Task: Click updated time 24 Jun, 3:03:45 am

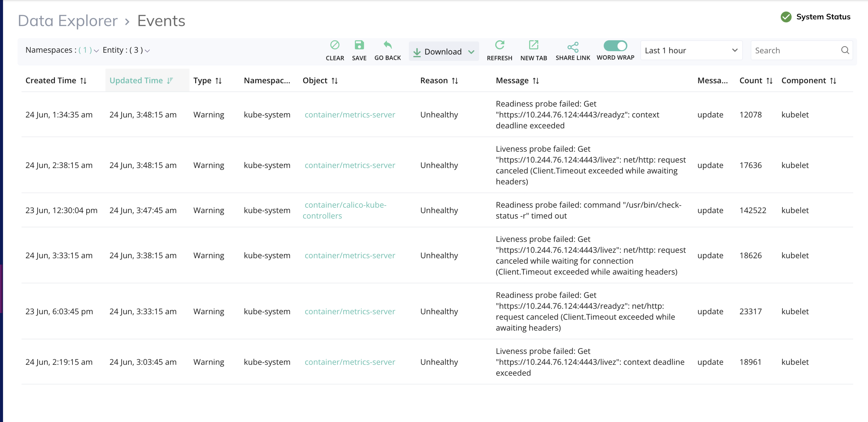Action: (143, 362)
